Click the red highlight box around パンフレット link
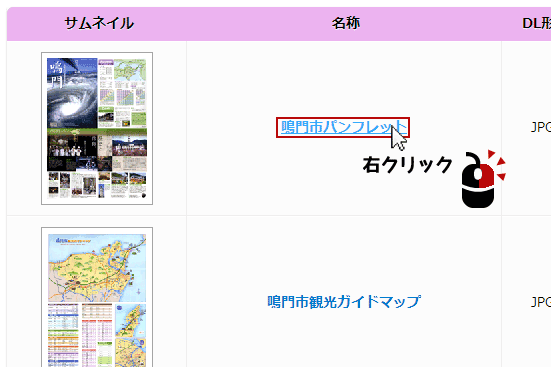The image size is (551, 367). (x=343, y=127)
